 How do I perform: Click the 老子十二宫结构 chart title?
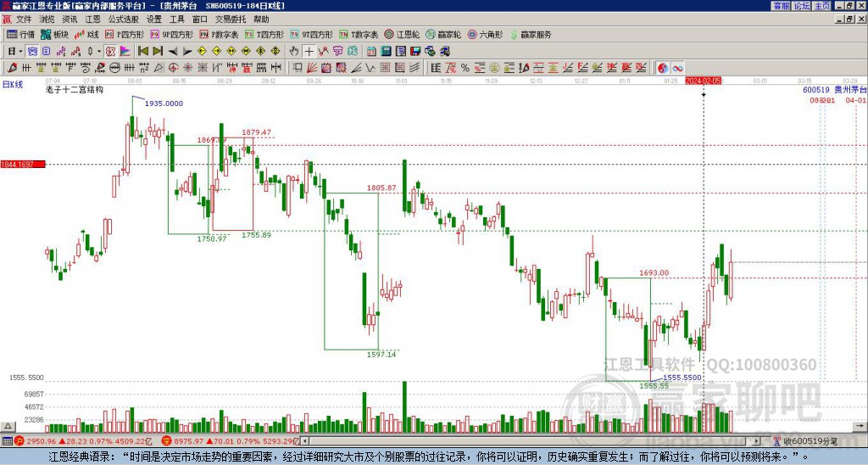click(75, 90)
